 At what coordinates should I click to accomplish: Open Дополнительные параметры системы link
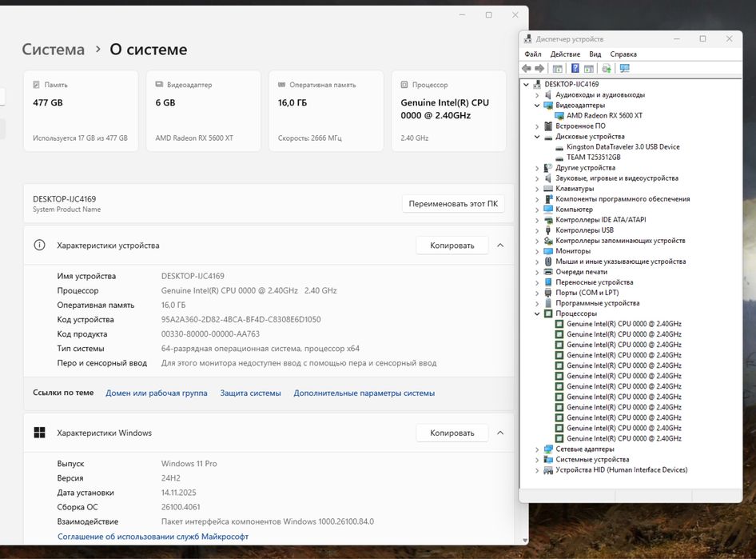point(364,393)
